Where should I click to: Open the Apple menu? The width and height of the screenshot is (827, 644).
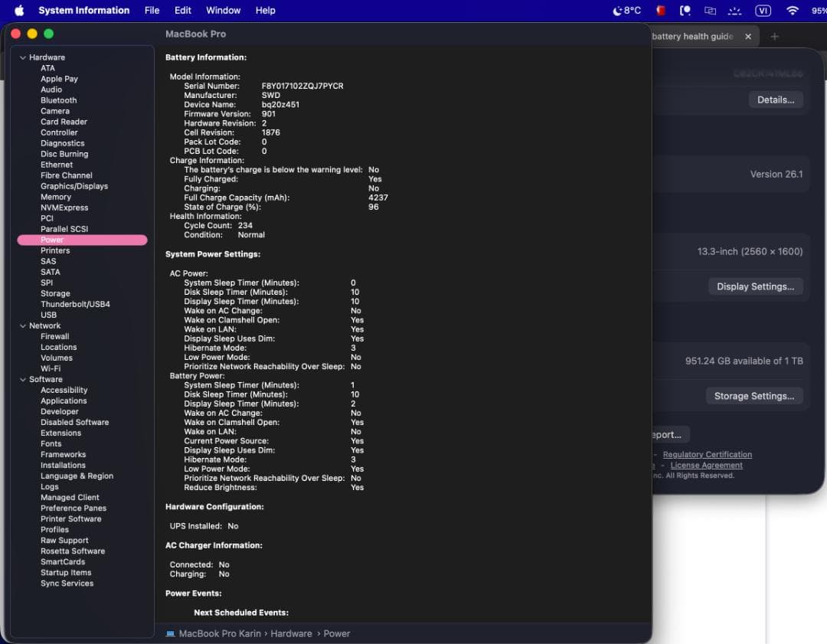tap(19, 11)
